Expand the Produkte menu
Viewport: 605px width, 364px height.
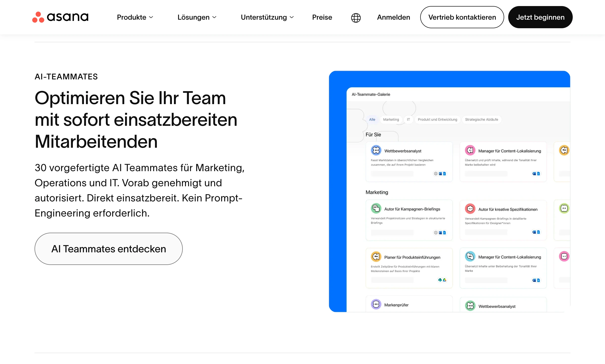pyautogui.click(x=135, y=17)
